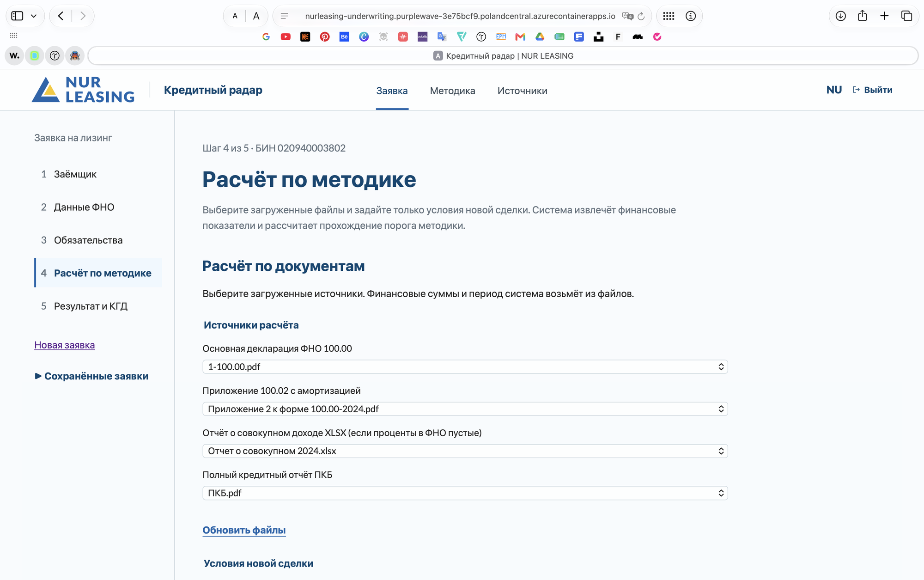Open the Отчёт о совокупном доходе XLSX dropdown
Screen dimensions: 924x580
pos(465,451)
